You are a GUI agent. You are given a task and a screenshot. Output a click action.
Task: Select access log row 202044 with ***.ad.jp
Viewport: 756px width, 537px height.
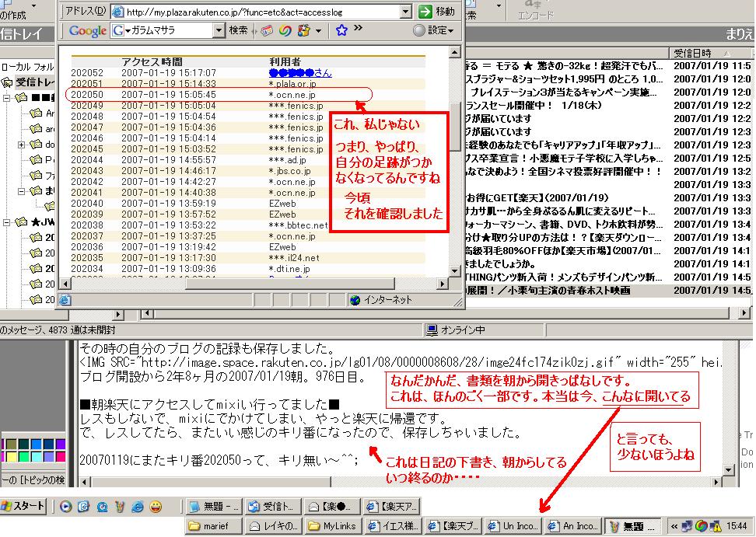tap(248, 160)
